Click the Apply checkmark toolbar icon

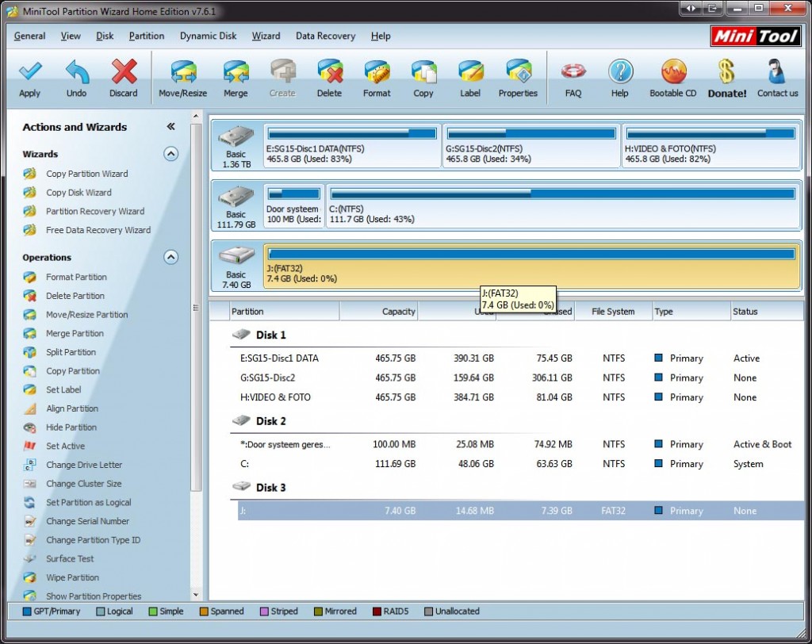pos(30,71)
